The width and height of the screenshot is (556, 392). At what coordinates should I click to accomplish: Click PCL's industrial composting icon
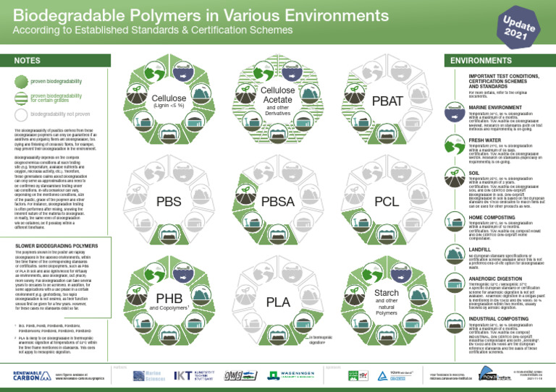(x=387, y=234)
